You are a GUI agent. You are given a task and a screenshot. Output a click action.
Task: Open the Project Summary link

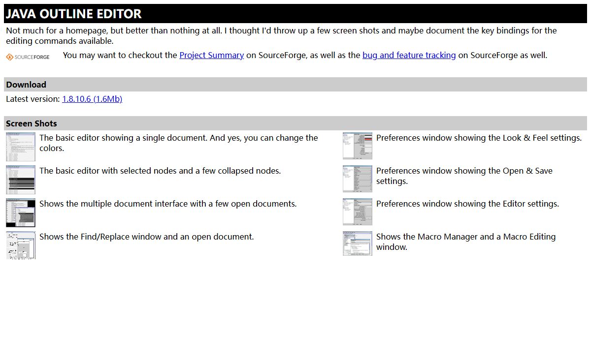click(x=211, y=55)
